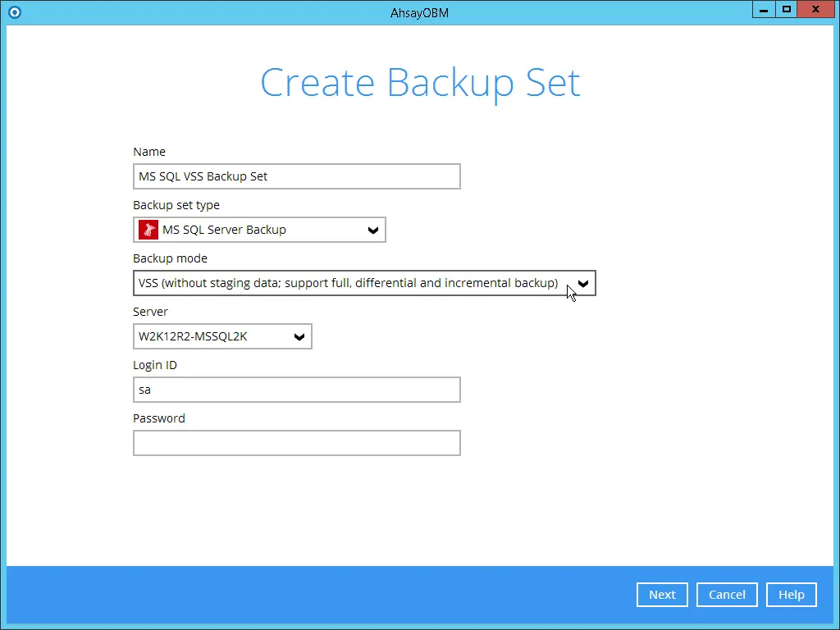840x630 pixels.
Task: Click the Name field containing MS SQL VSS Backup Set
Action: 296,176
